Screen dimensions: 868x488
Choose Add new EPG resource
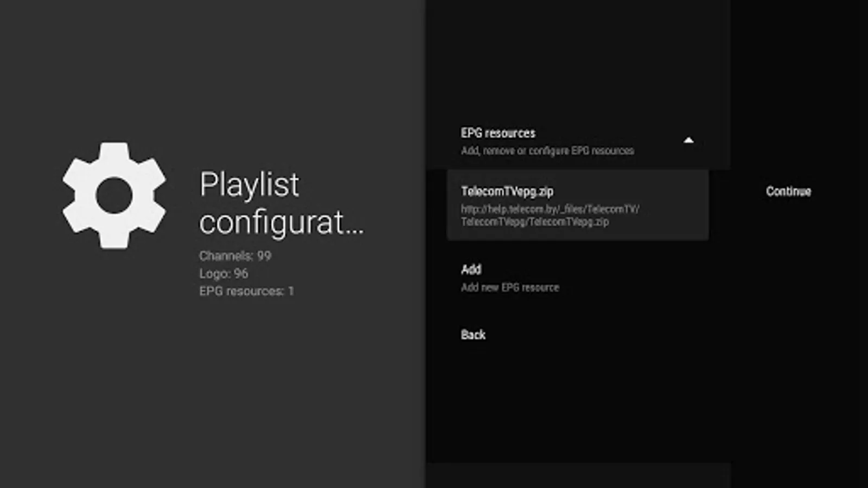pyautogui.click(x=578, y=278)
